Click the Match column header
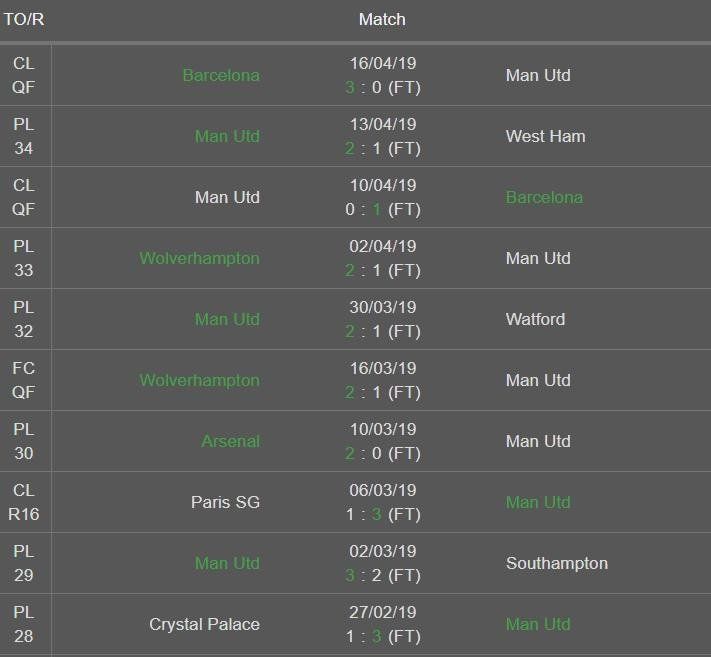 point(382,19)
